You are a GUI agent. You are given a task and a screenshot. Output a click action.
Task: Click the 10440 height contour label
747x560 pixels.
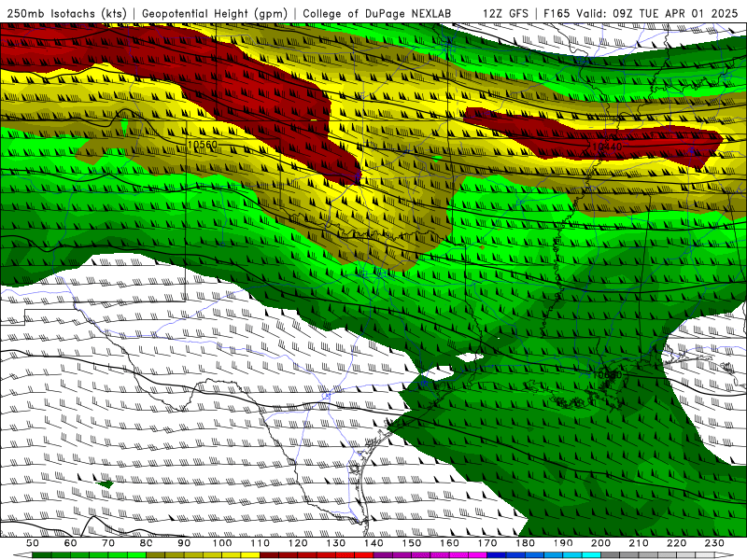[606, 147]
